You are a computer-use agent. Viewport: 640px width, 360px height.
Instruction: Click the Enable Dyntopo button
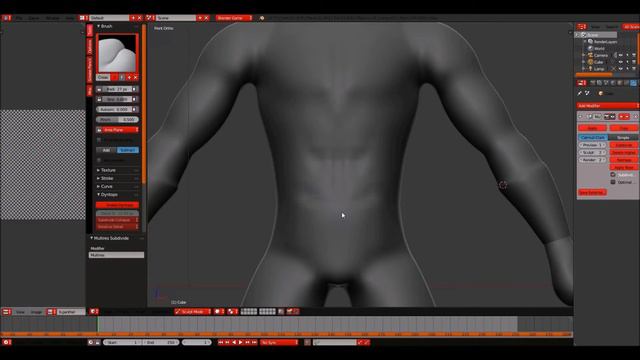click(x=118, y=205)
